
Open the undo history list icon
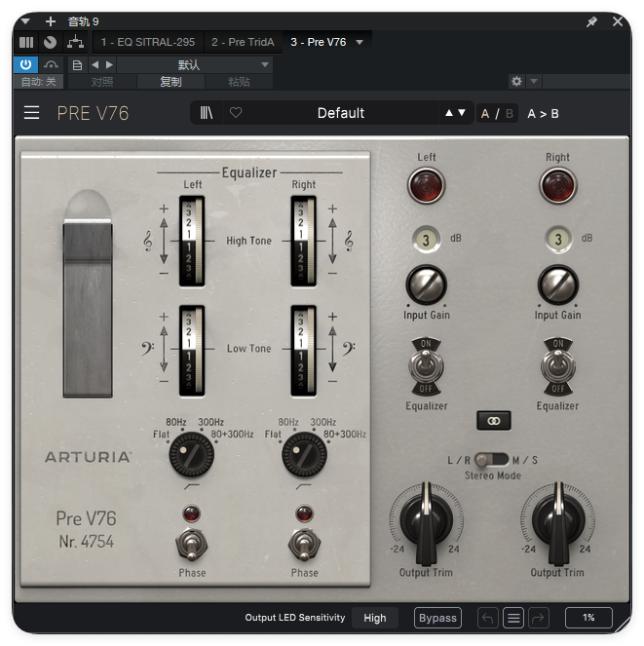coord(513,618)
